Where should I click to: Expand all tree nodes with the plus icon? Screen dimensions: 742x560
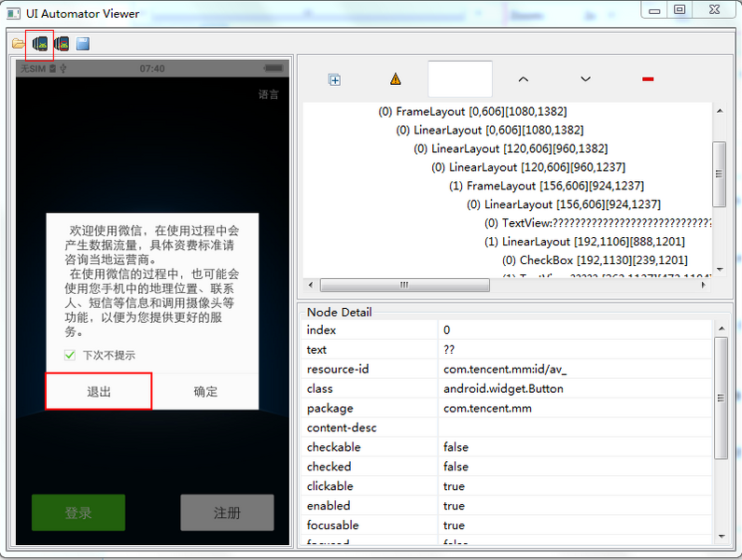click(x=334, y=80)
